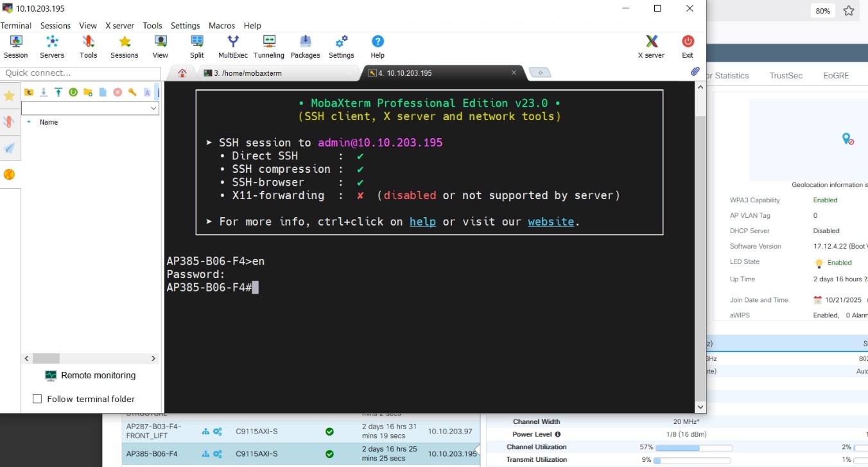Open the Macros menu
Screen dimensions: 868x467
tap(221, 26)
